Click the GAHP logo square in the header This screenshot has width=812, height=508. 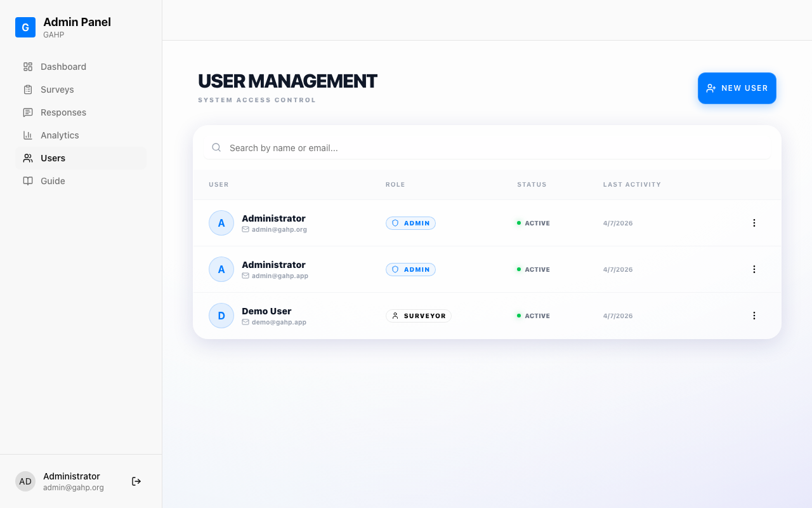click(25, 27)
